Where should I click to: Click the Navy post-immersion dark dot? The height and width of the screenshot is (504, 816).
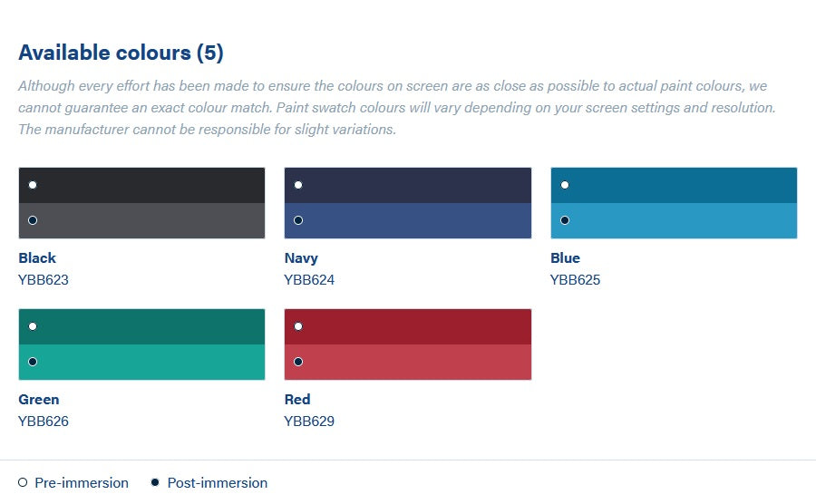(x=298, y=220)
